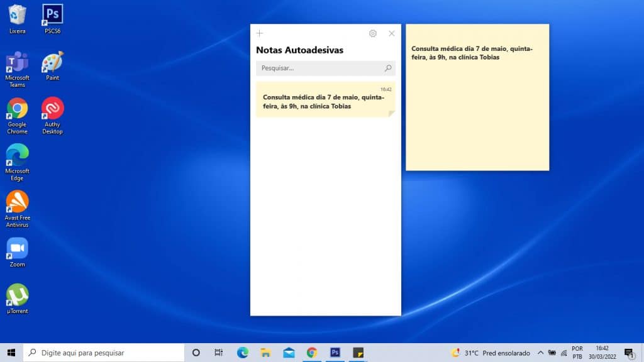This screenshot has height=362, width=644.
Task: Select µTorrent desktop shortcut
Action: pos(17,299)
